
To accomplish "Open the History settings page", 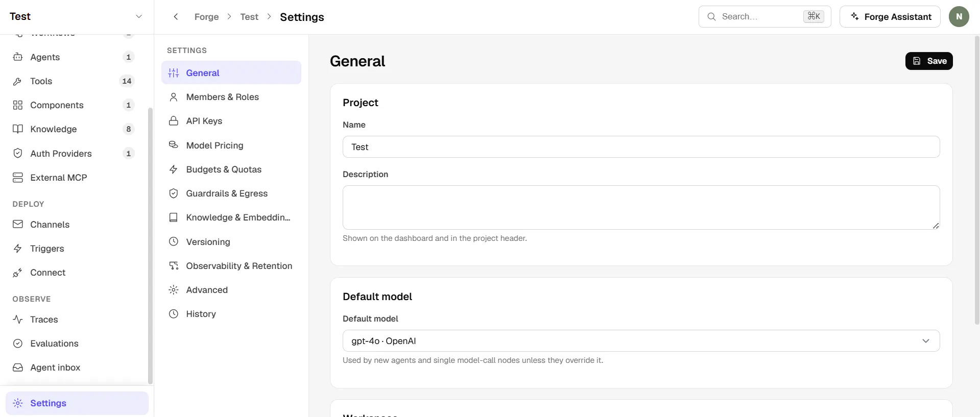I will point(231,314).
